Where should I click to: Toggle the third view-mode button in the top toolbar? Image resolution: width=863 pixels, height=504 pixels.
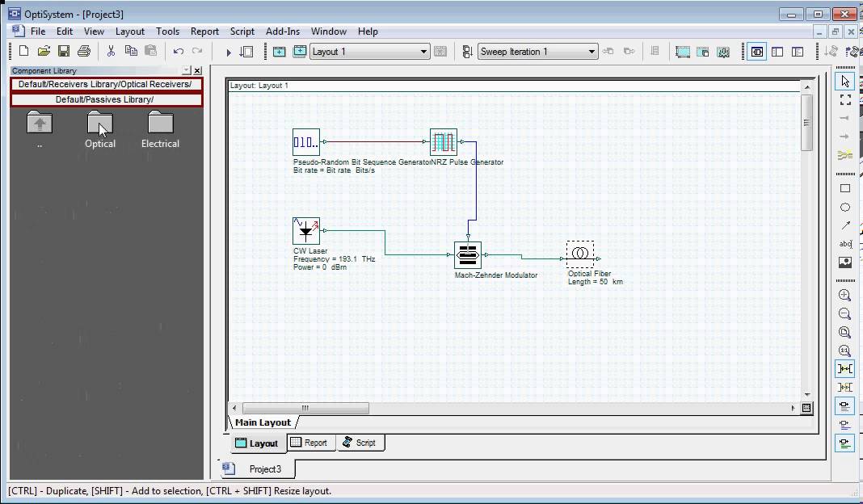click(x=797, y=52)
